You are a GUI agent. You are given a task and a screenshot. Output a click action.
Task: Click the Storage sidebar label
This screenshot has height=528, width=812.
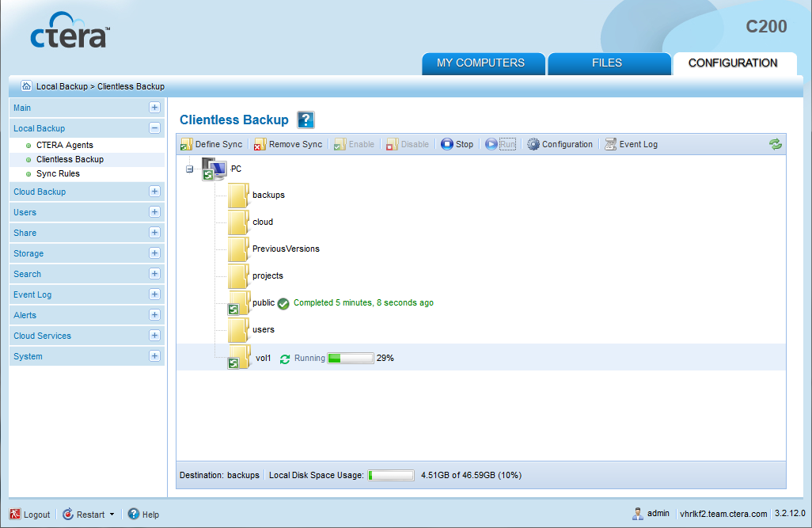pos(28,253)
